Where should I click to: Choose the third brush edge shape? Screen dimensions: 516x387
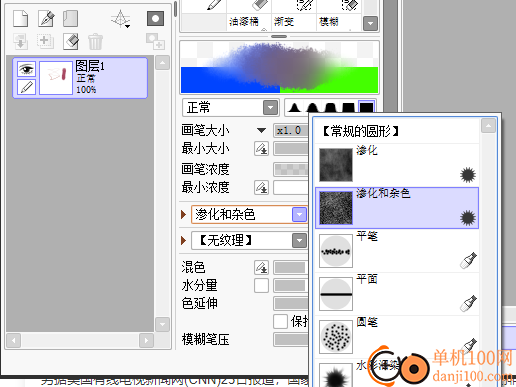[330, 108]
